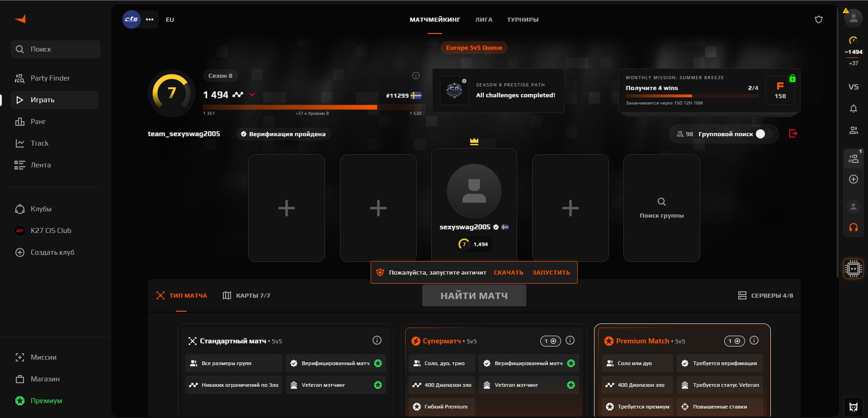Open the Monthly Mission Summer Breeze card

click(x=709, y=90)
